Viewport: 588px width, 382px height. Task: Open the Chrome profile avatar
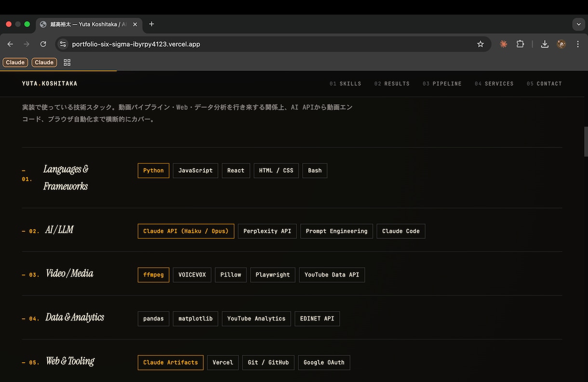[x=561, y=44]
